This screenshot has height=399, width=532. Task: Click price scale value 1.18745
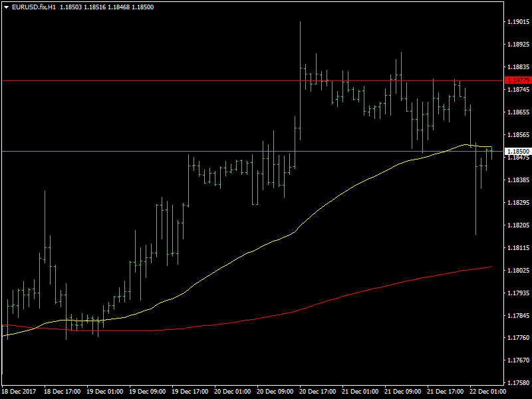pyautogui.click(x=518, y=90)
